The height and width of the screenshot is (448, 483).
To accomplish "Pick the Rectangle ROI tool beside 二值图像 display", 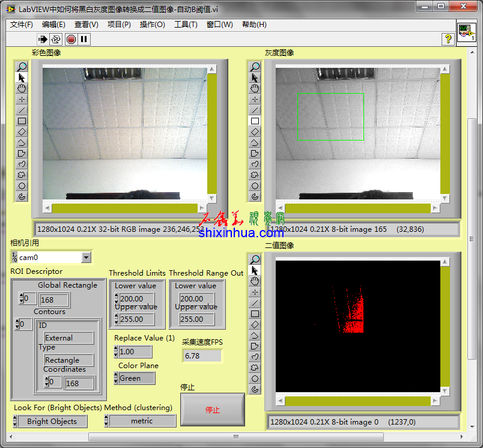I will [x=255, y=313].
